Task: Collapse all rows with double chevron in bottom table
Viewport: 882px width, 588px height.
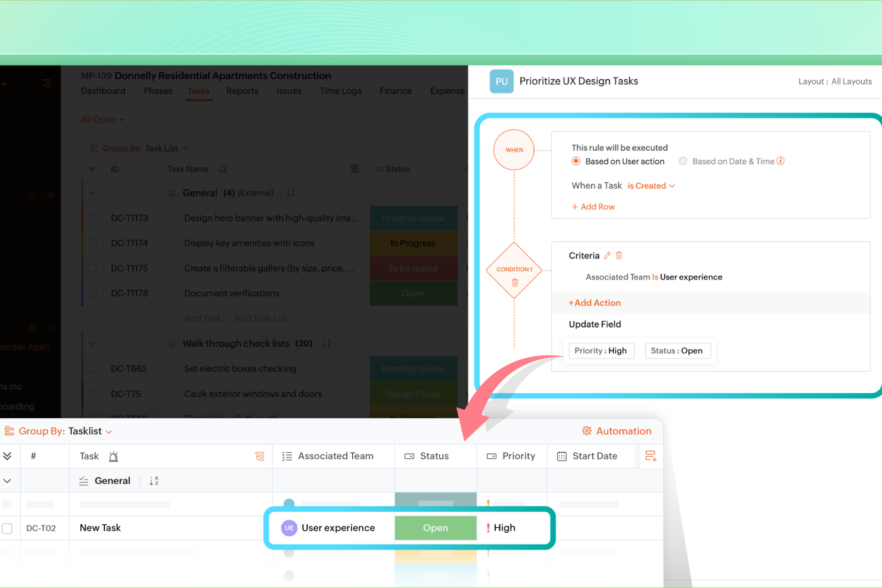Action: click(x=7, y=456)
